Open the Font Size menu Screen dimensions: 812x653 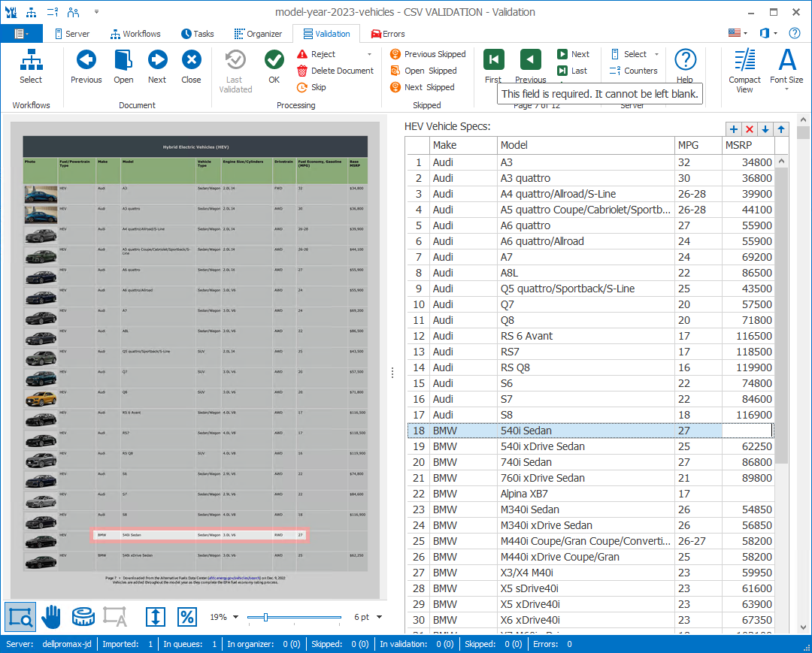click(786, 71)
